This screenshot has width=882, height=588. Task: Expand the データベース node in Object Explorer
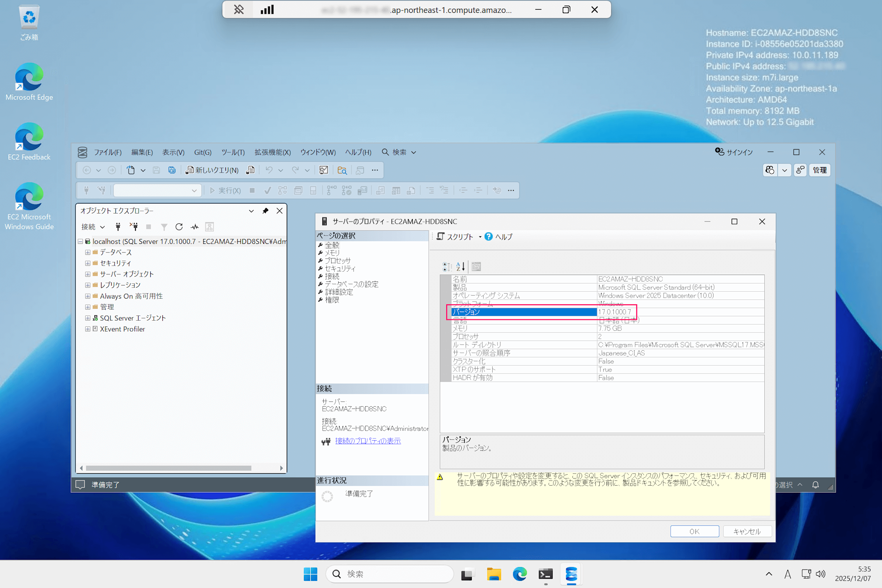point(87,252)
